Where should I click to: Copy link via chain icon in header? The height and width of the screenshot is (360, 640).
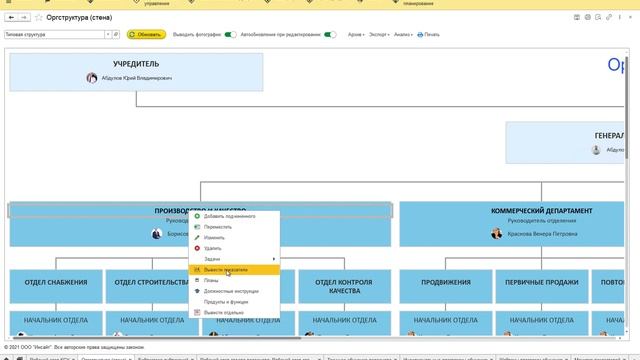click(x=609, y=17)
